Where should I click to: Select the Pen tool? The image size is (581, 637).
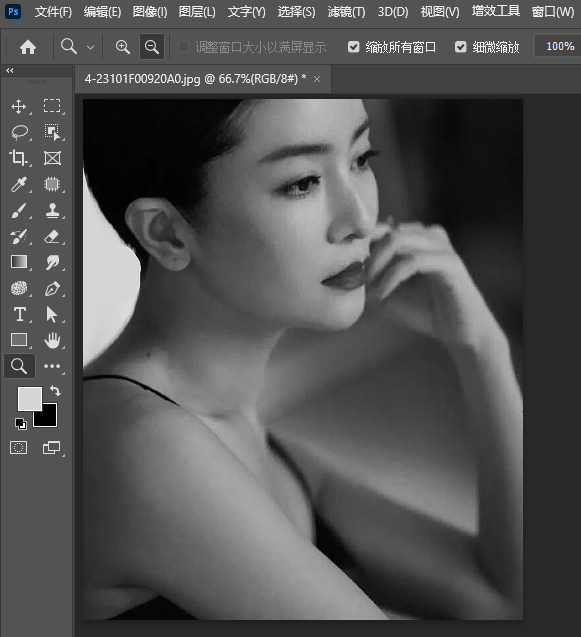pos(52,289)
